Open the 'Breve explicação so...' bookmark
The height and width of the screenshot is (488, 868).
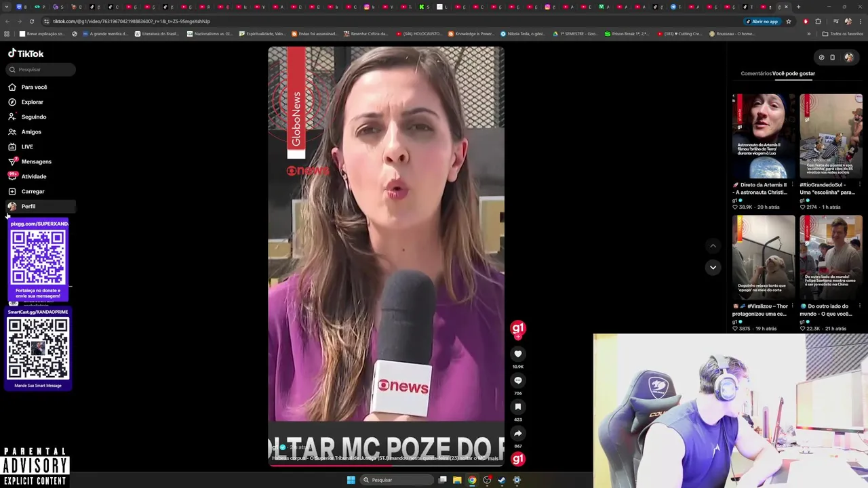(42, 33)
